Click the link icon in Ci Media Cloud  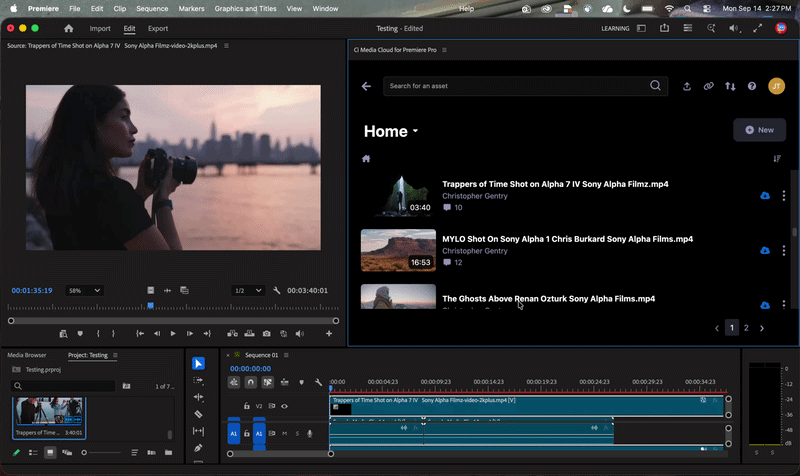[708, 86]
